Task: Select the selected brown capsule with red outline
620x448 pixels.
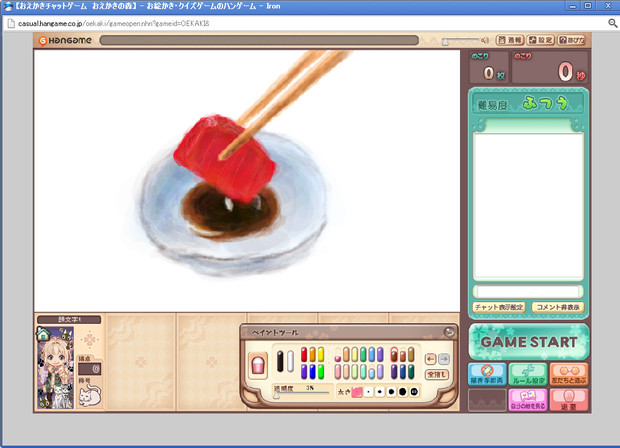Action: point(394,355)
